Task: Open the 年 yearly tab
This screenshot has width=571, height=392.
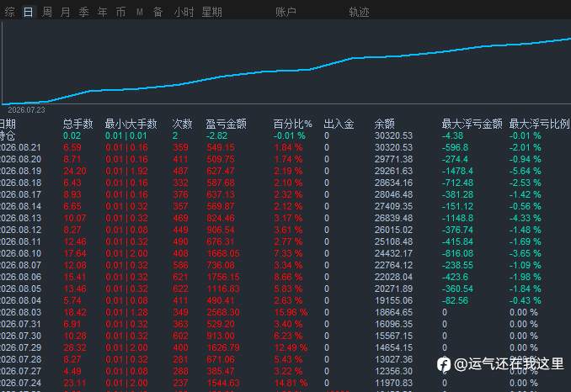Action: [103, 12]
